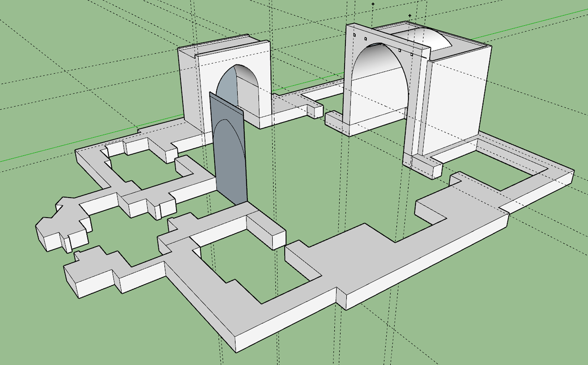Click the rightmost square hole on large arch facade
The height and width of the screenshot is (365, 588).
411,54
